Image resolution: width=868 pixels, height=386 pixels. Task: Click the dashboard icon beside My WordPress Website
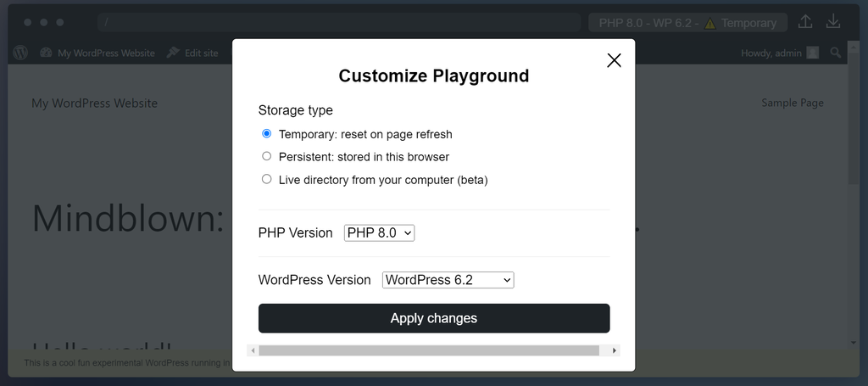[46, 53]
